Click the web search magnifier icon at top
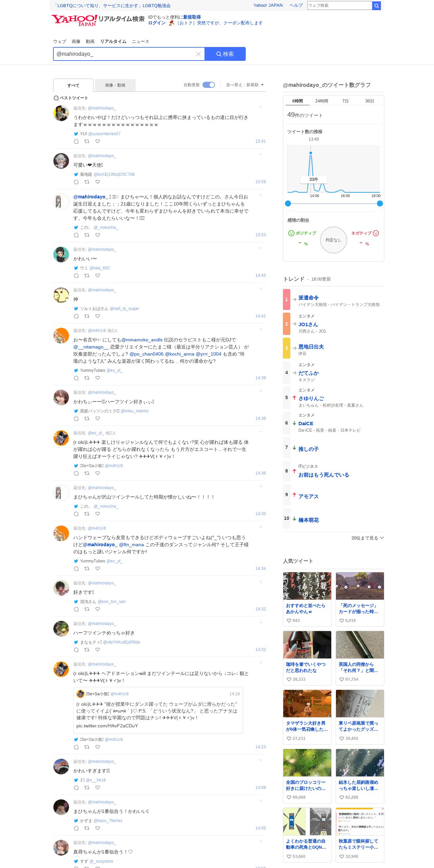The image size is (434, 868). pos(376,6)
